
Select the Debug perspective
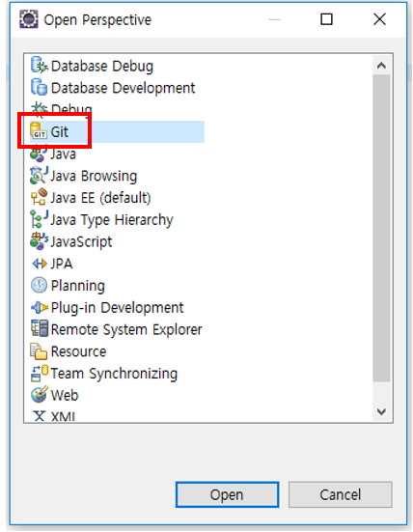[x=71, y=109]
